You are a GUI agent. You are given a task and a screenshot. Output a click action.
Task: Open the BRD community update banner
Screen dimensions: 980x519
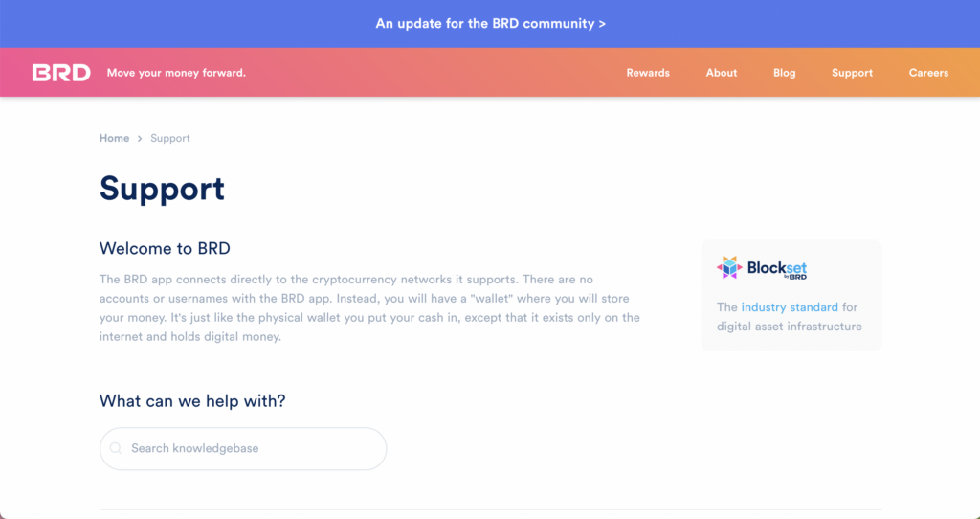(x=490, y=23)
